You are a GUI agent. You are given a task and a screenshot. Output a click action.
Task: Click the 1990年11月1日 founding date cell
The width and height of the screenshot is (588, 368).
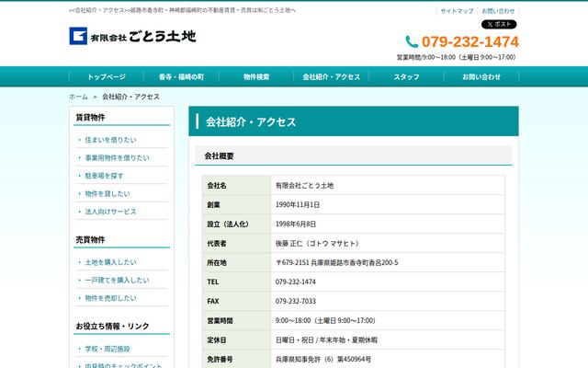coord(388,204)
